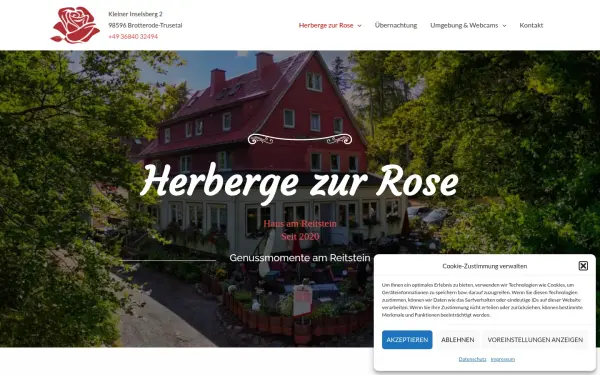Click the Seit 2020 text
Screen dimensions: 600x375
[300, 237]
